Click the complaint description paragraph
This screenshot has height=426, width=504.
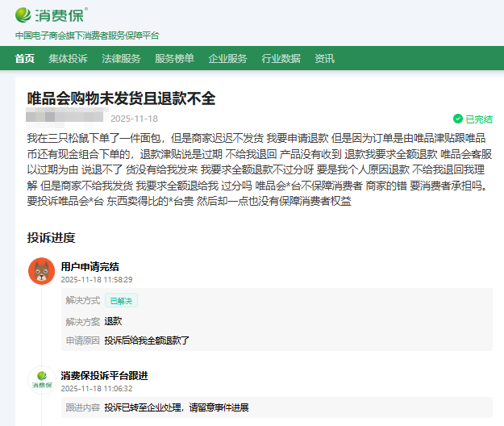pos(256,165)
